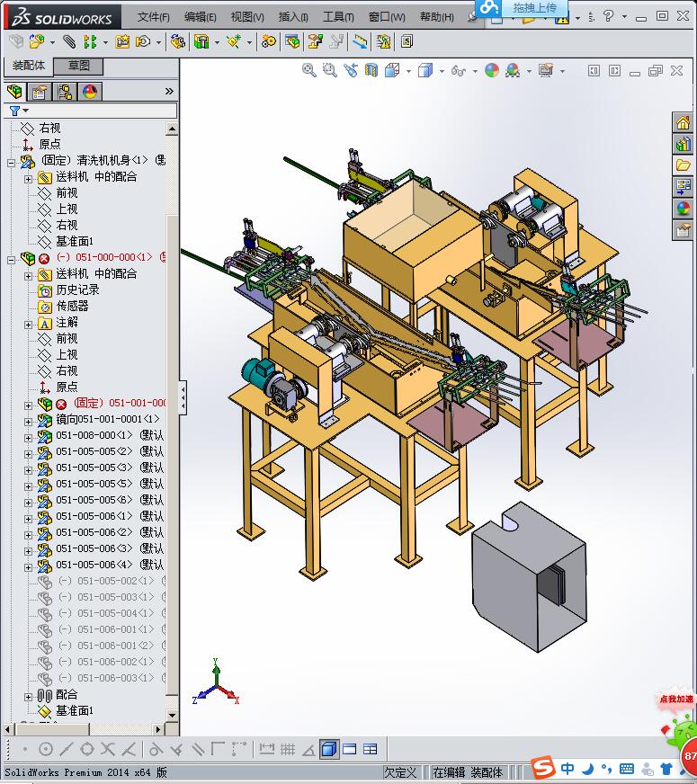Toggle the 3D view button in bottom toolbar
The width and height of the screenshot is (697, 784).
pos(328,749)
